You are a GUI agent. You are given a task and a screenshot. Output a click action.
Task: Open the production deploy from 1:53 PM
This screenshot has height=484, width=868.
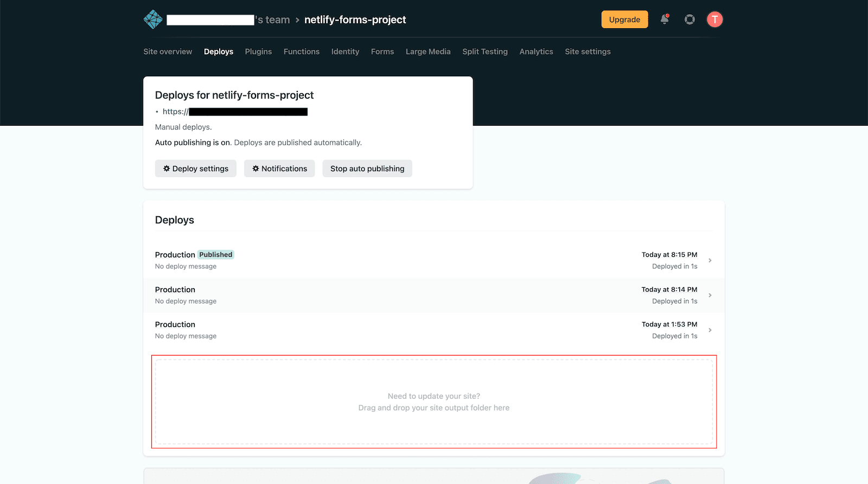point(434,330)
